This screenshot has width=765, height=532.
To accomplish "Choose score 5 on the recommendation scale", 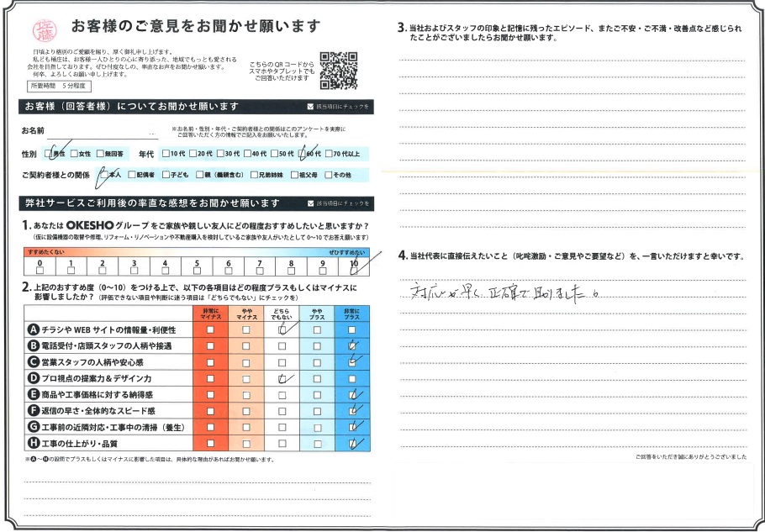I will [197, 271].
